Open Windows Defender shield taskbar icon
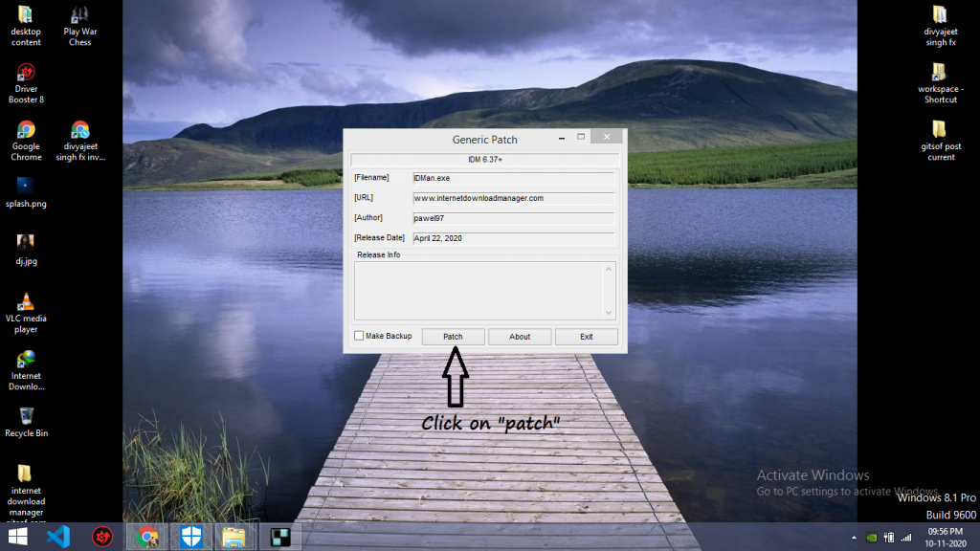The height and width of the screenshot is (551, 980). tap(191, 537)
